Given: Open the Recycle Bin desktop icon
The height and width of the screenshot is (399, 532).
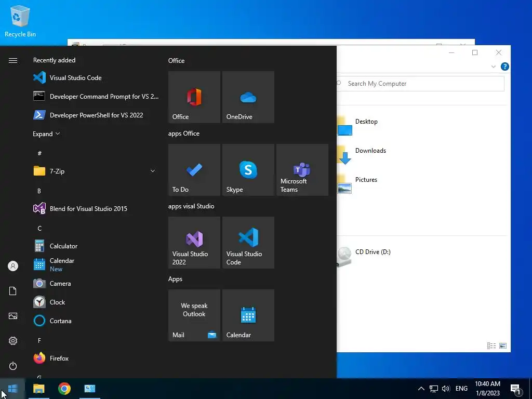Looking at the screenshot, I should [20, 21].
